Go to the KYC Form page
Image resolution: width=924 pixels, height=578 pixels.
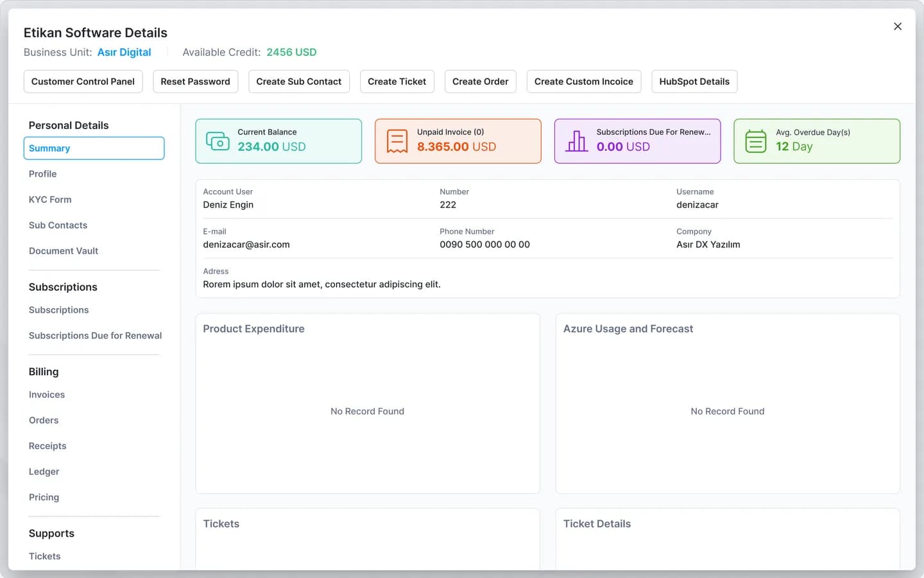point(50,200)
